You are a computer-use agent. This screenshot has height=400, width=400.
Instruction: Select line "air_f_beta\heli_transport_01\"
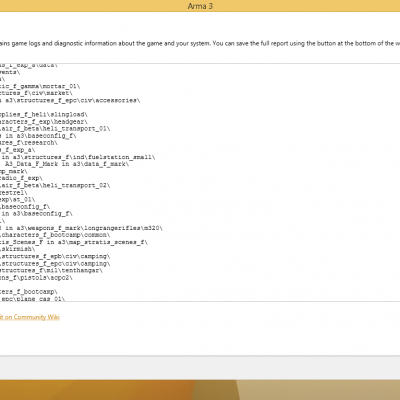[55, 129]
